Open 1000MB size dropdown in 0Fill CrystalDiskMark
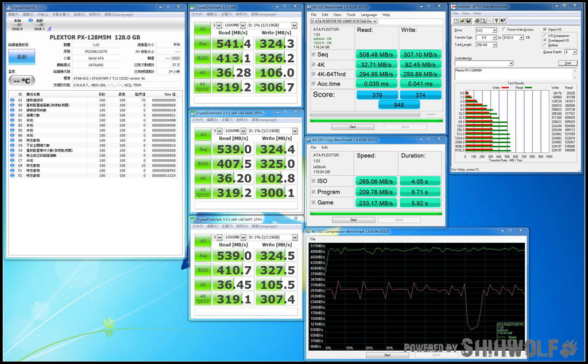Image resolution: width=588 pixels, height=364 pixels. tap(243, 131)
